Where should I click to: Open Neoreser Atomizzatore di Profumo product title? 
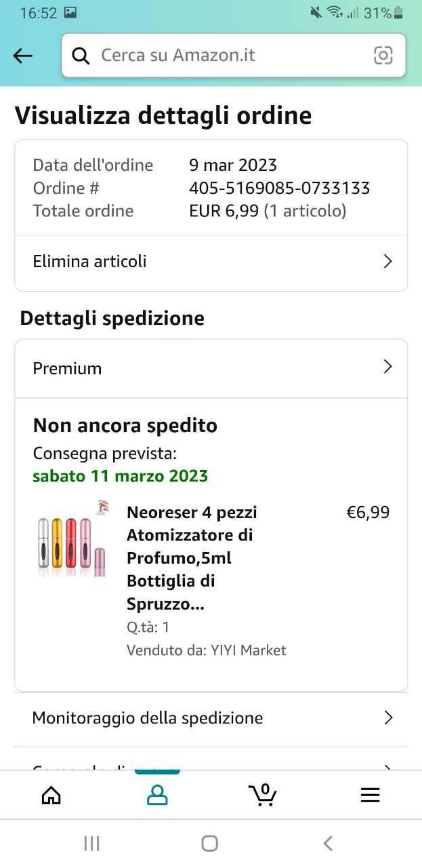pos(192,558)
